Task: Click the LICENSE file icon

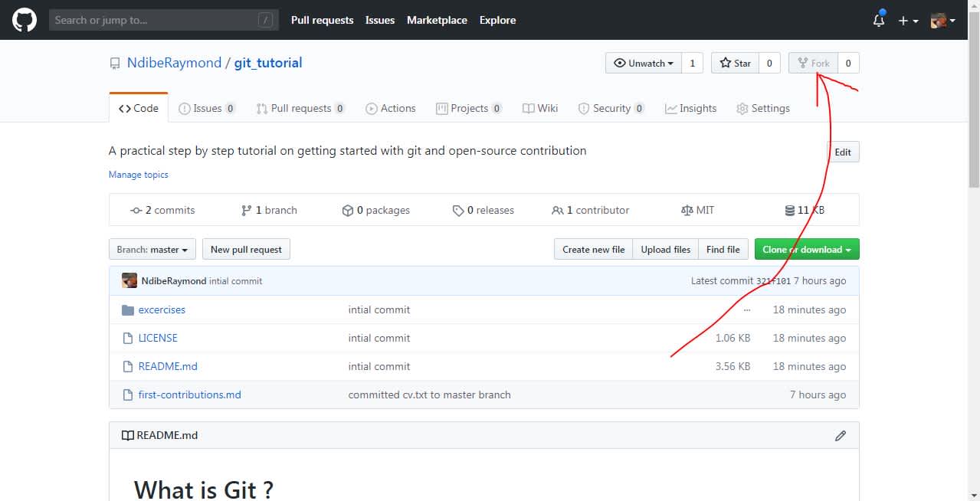Action: (128, 338)
